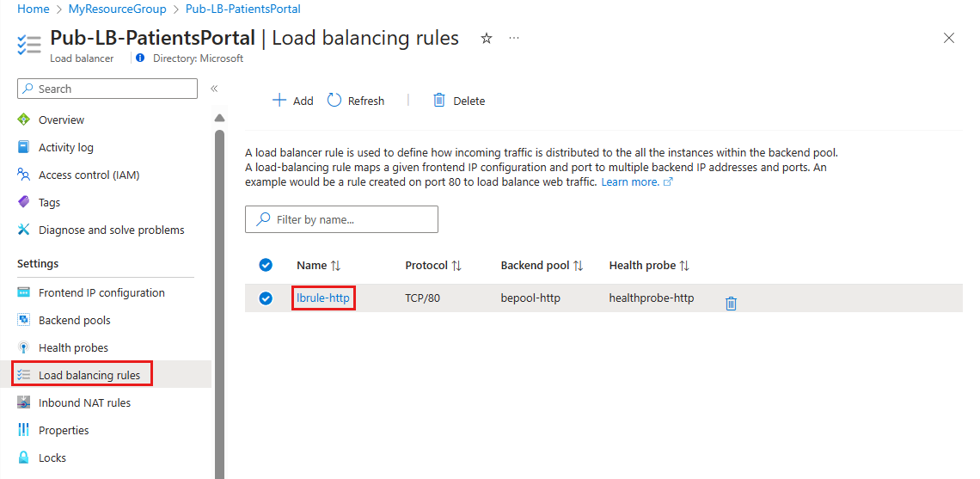Open Backend pools in sidebar
This screenshot has height=479, width=980.
[x=75, y=320]
